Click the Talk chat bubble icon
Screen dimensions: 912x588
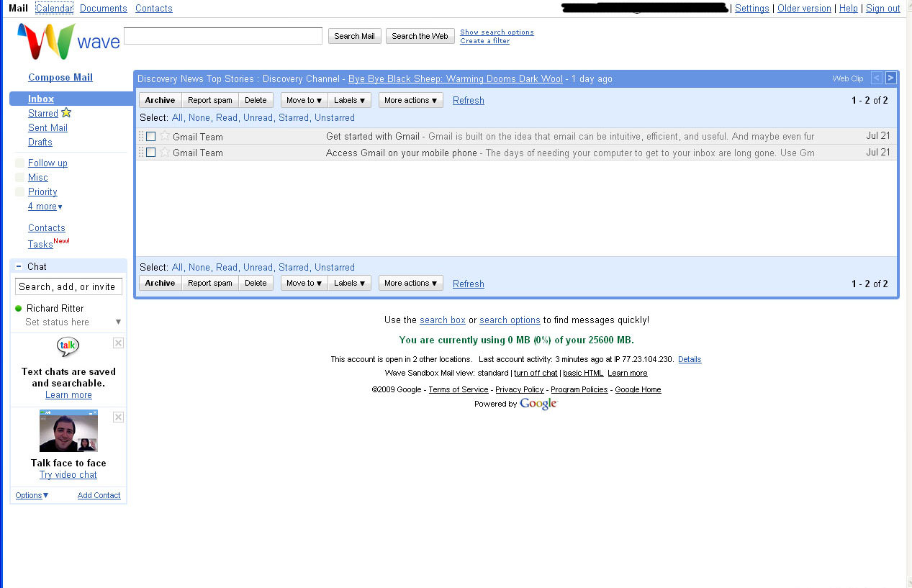pos(68,348)
